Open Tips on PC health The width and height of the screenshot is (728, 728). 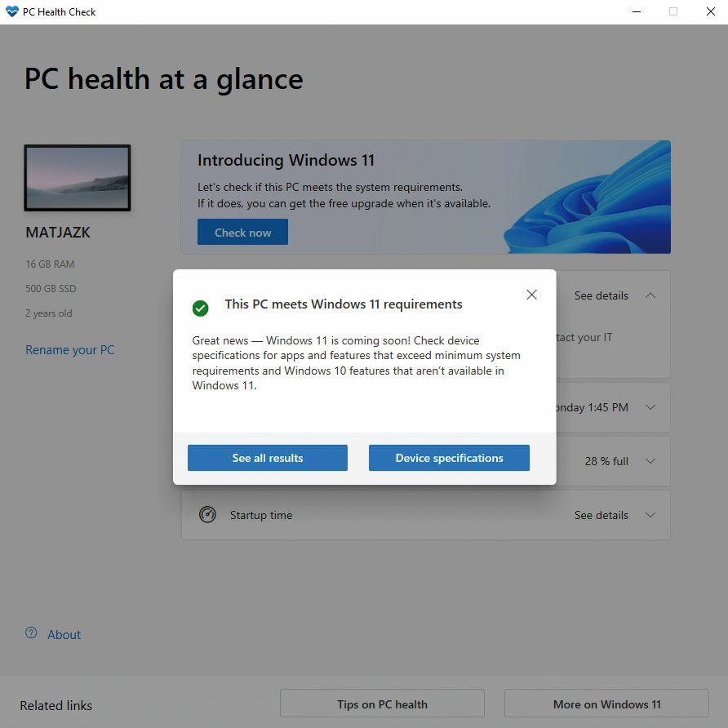[x=382, y=704]
